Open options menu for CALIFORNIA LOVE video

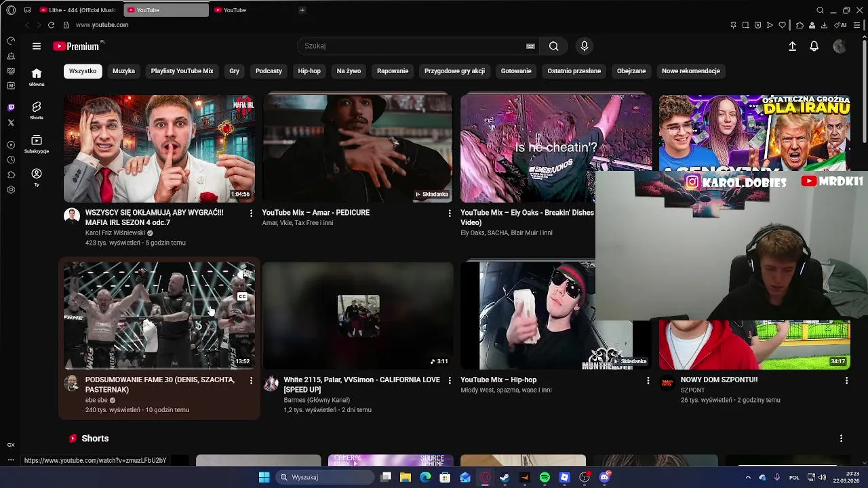pyautogui.click(x=449, y=381)
